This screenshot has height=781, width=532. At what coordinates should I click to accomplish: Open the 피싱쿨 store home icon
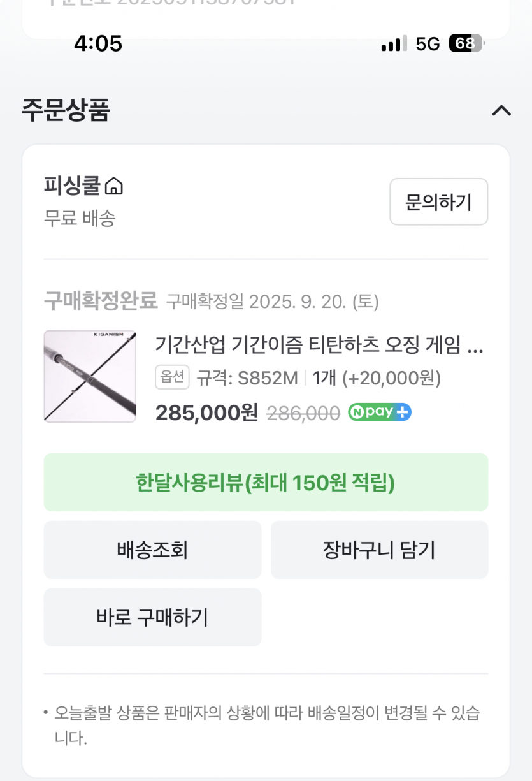(113, 186)
